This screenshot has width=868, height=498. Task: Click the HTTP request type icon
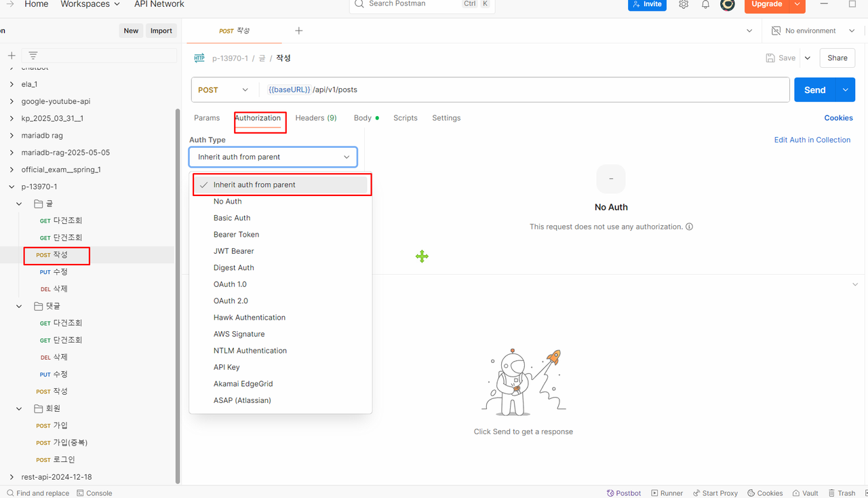tap(199, 58)
